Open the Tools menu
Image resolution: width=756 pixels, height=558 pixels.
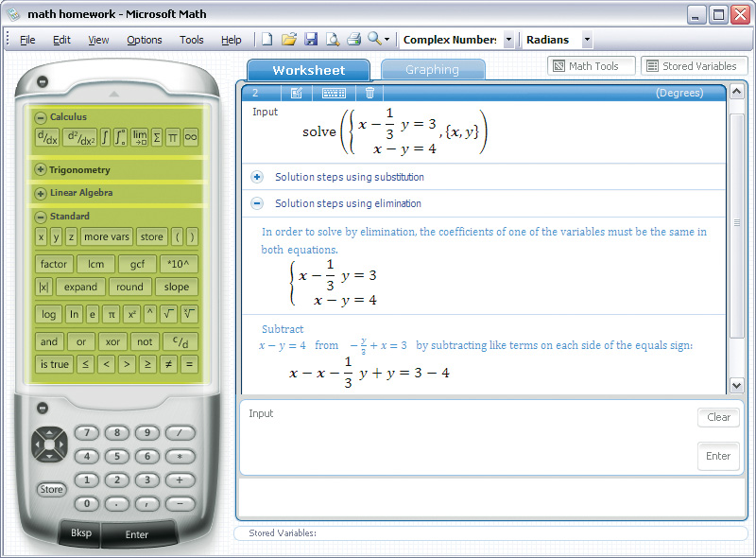[192, 40]
